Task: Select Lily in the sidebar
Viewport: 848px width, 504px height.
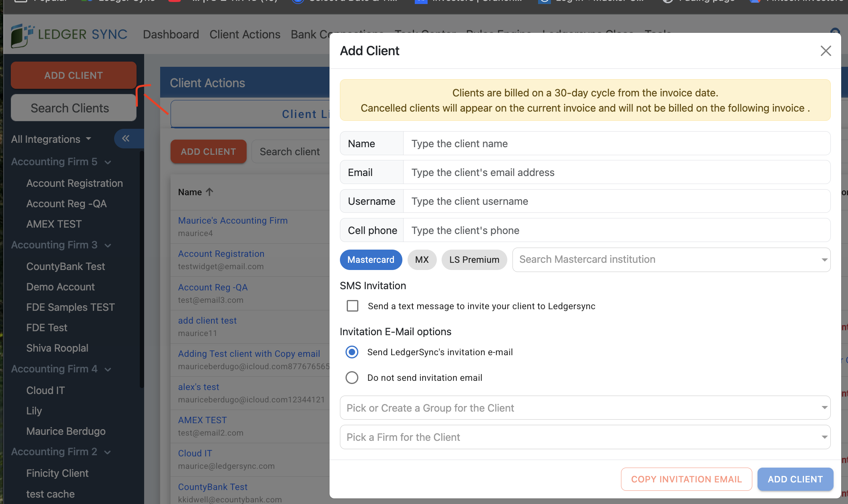Action: 34,411
